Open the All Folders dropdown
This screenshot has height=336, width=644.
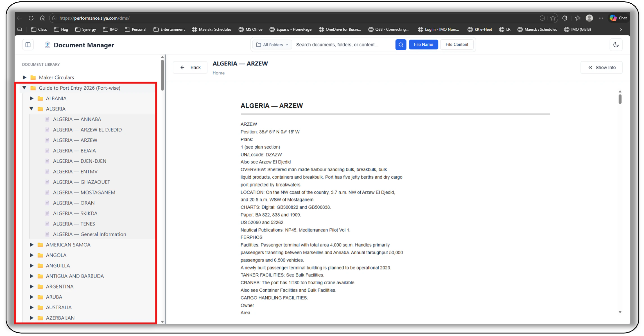(x=272, y=45)
